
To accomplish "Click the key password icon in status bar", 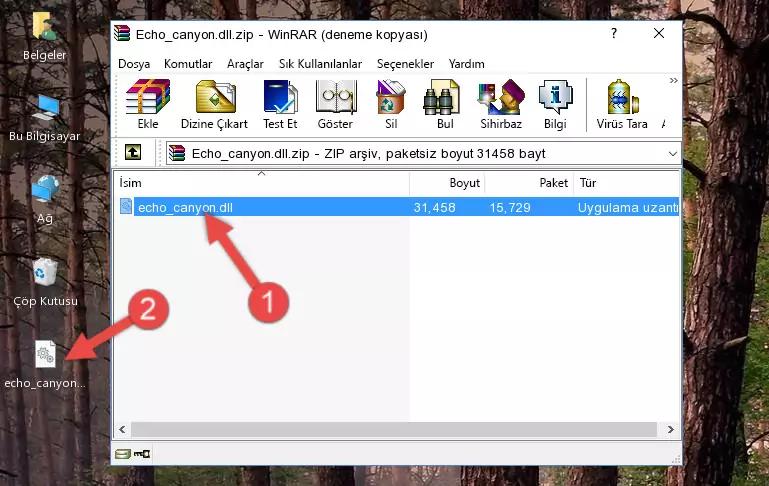I will (142, 454).
